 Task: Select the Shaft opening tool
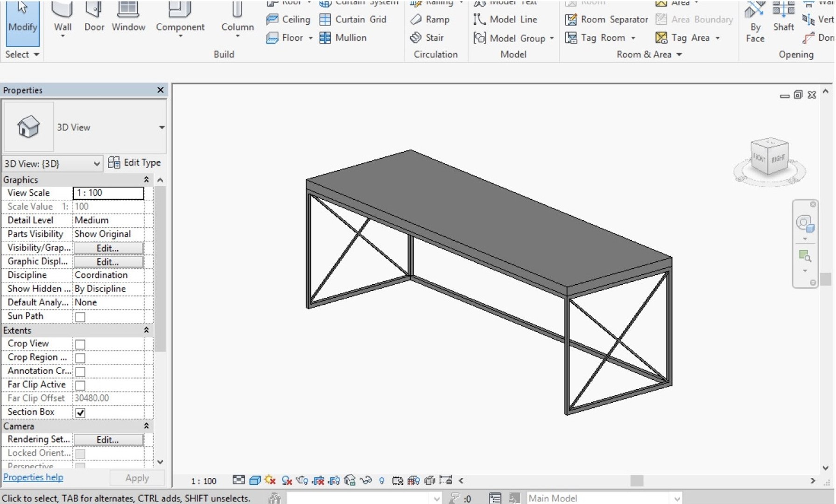pyautogui.click(x=783, y=17)
